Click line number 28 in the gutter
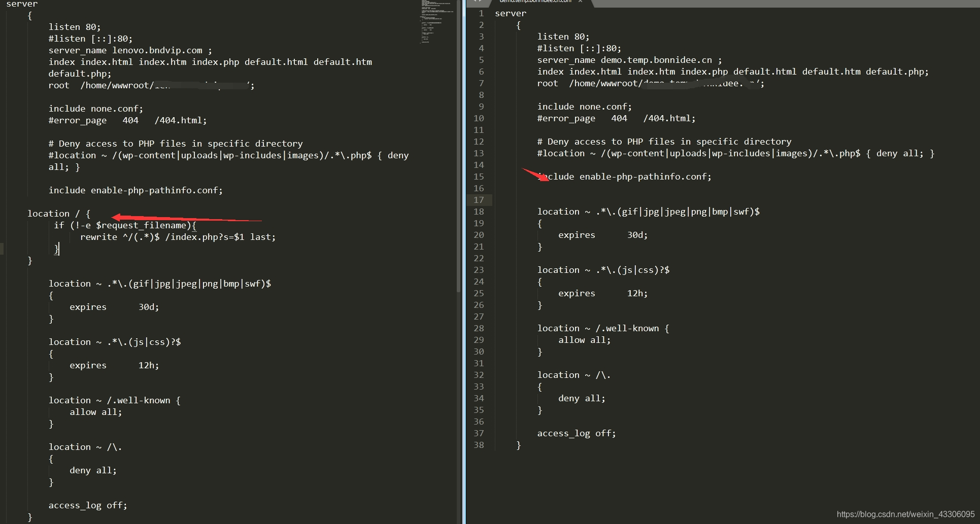The image size is (980, 524). pyautogui.click(x=479, y=328)
